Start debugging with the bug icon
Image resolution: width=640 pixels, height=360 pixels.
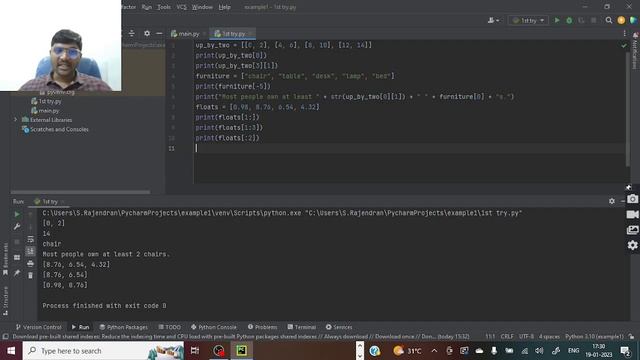pyautogui.click(x=569, y=20)
